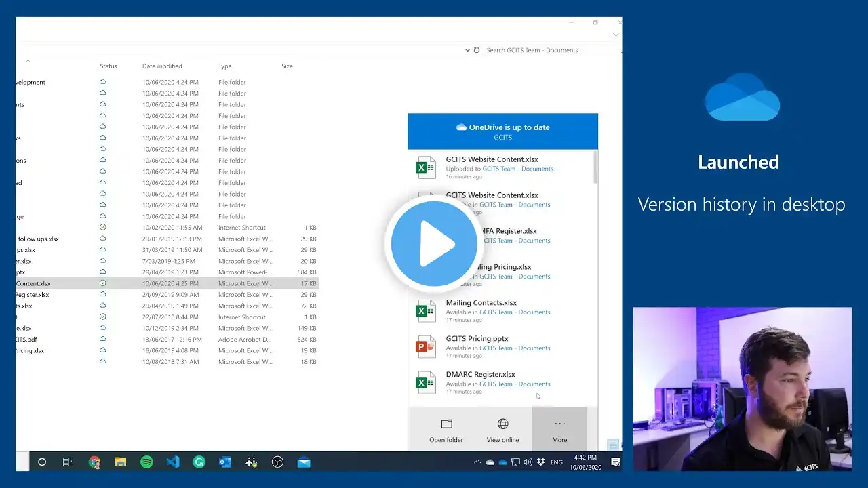Click the View online globe icon
Screen dimensions: 868x488
coord(502,424)
